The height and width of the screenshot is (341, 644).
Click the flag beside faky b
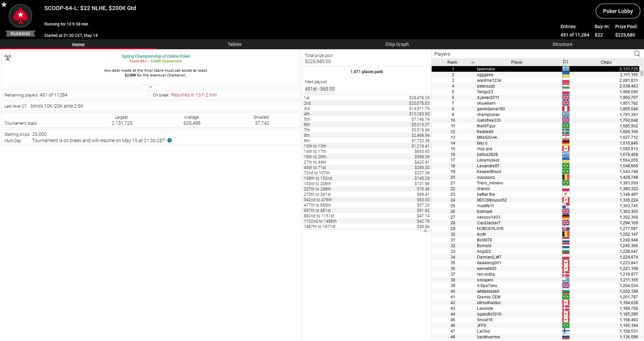(x=566, y=143)
